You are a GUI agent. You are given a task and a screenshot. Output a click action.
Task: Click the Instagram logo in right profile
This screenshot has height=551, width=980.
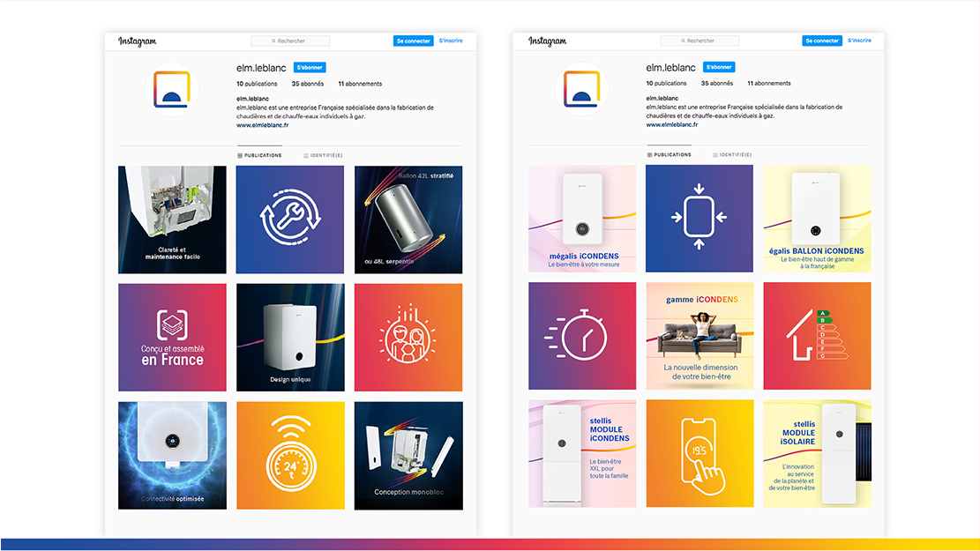pyautogui.click(x=547, y=41)
